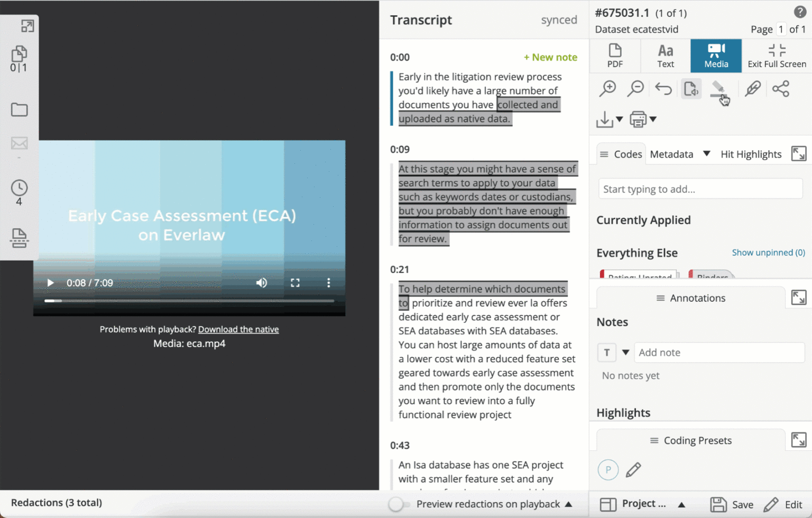The height and width of the screenshot is (518, 812).
Task: Click the paperclip attachment icon
Action: [x=753, y=89]
